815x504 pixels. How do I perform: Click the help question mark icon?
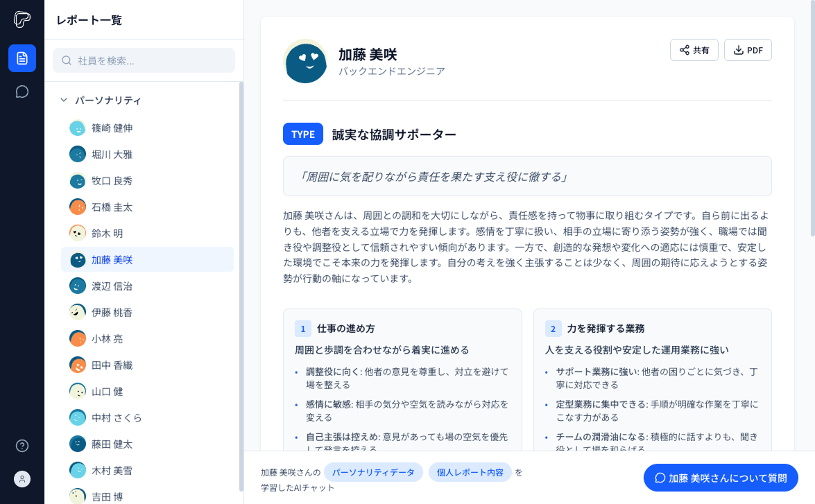click(22, 446)
